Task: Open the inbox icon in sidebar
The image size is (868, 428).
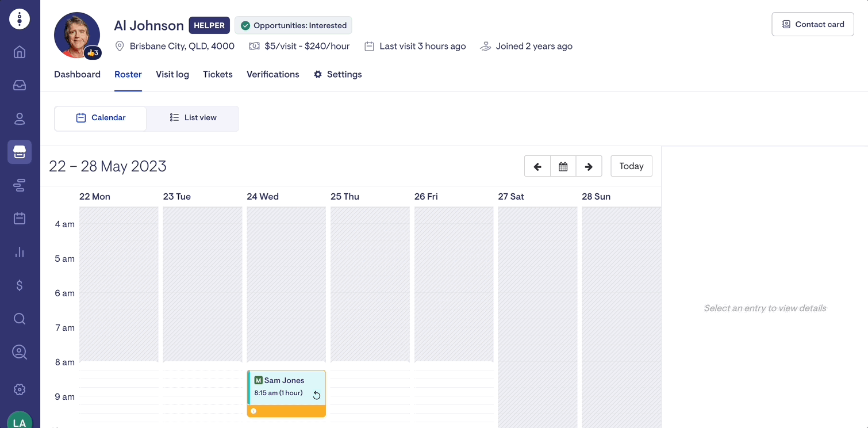Action: (x=20, y=86)
